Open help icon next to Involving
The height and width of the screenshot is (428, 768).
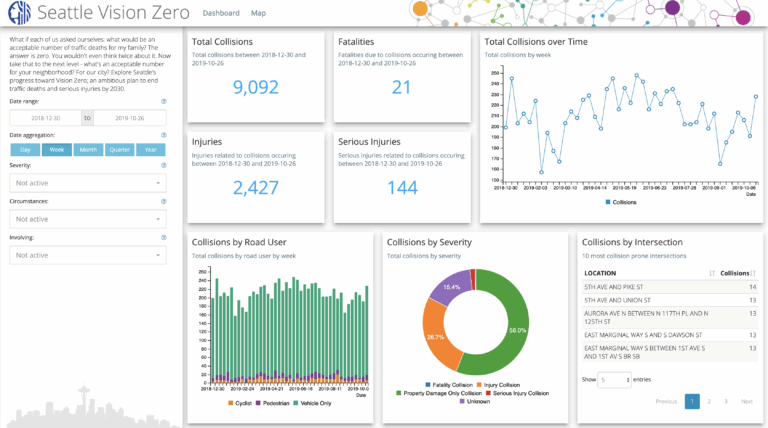164,238
